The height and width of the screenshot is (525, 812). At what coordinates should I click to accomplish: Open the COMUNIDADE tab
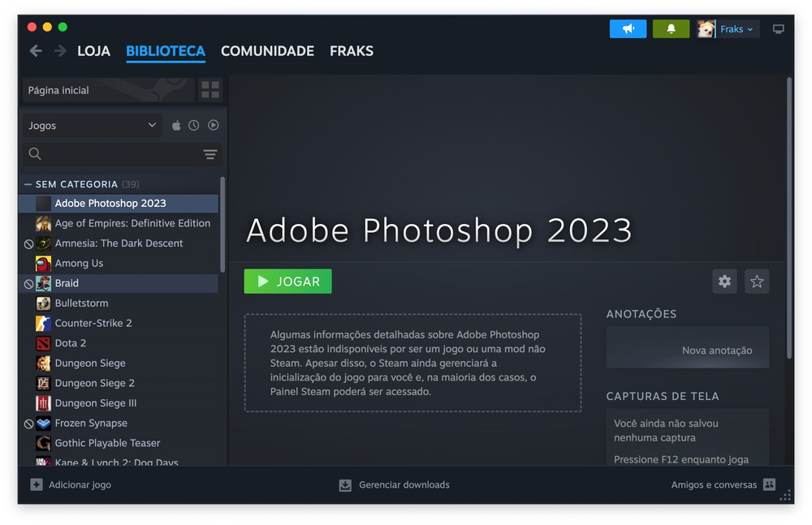tap(267, 51)
